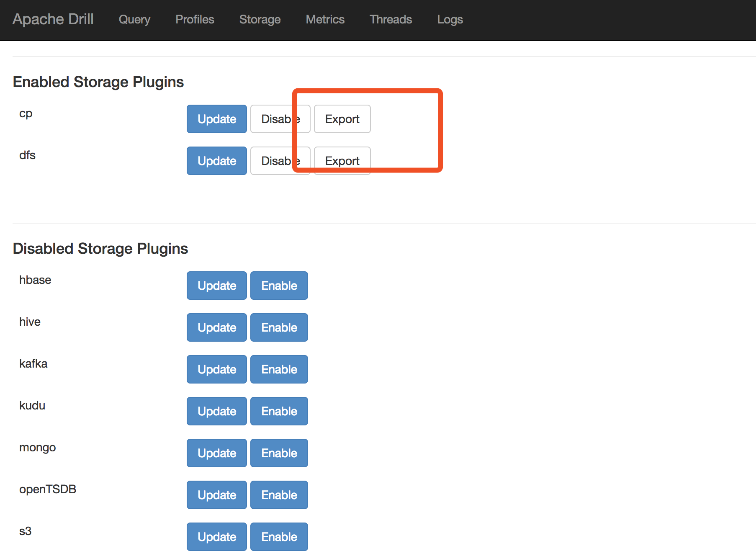Enable the openTSDB storage plugin
Viewport: 756px width, 551px height.
click(279, 495)
